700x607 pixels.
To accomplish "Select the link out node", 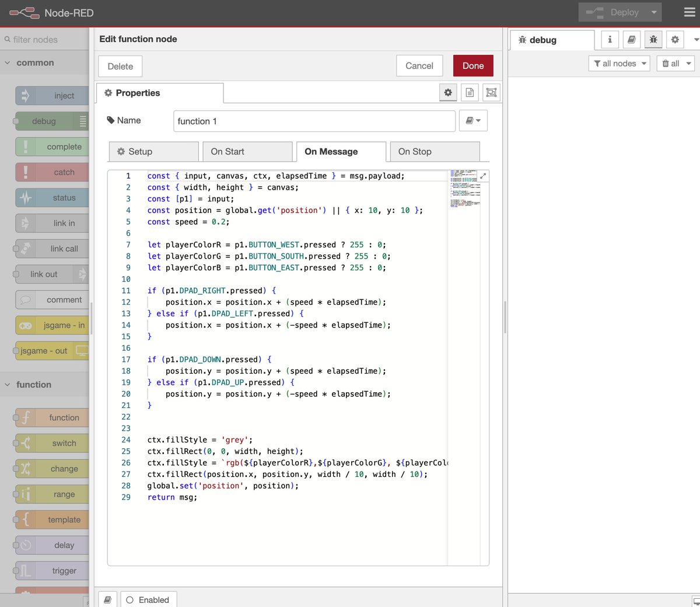I will click(52, 274).
